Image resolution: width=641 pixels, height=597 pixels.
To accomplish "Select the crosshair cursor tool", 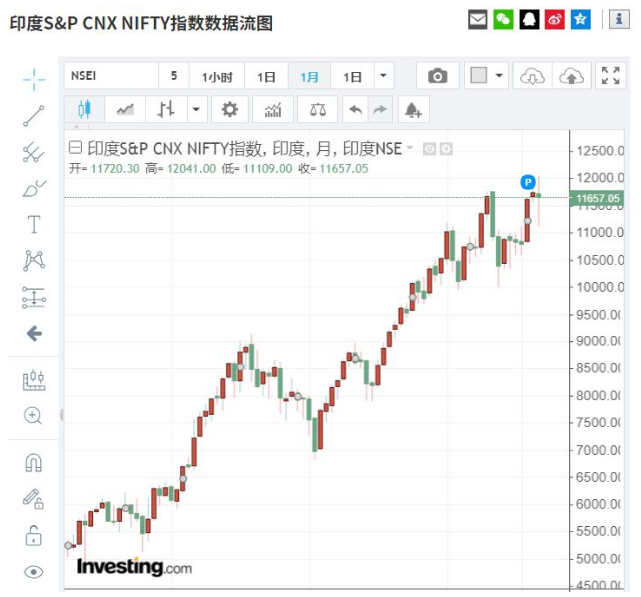I will coord(34,79).
